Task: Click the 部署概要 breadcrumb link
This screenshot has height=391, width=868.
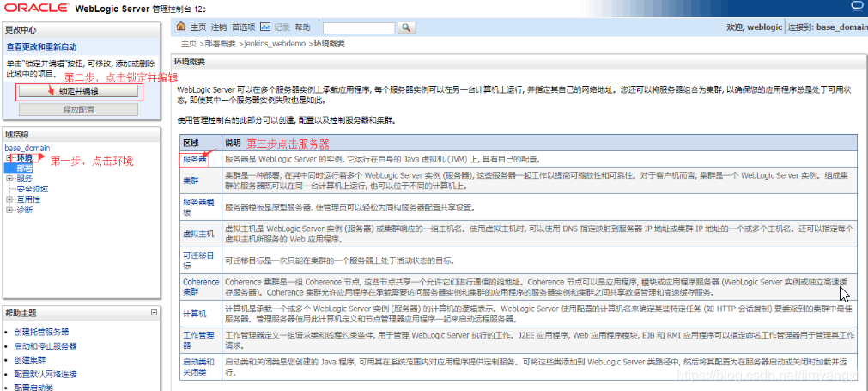Action: pyautogui.click(x=220, y=44)
